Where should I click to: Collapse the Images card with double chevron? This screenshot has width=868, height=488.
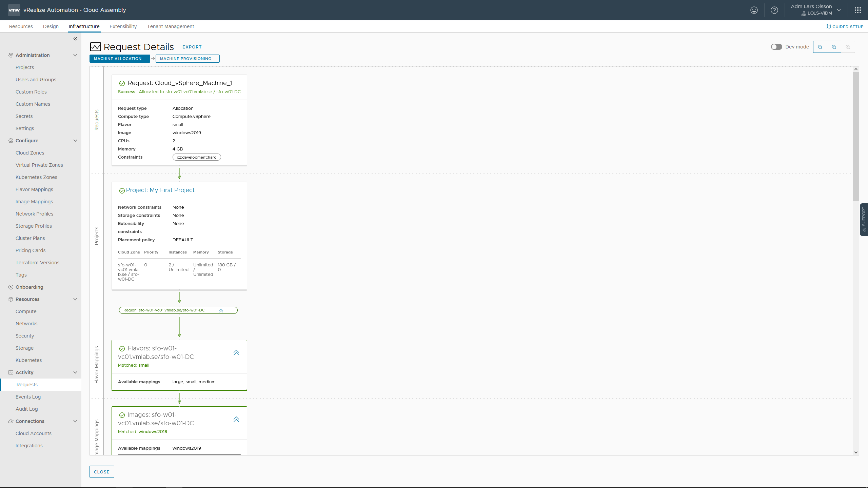point(236,420)
